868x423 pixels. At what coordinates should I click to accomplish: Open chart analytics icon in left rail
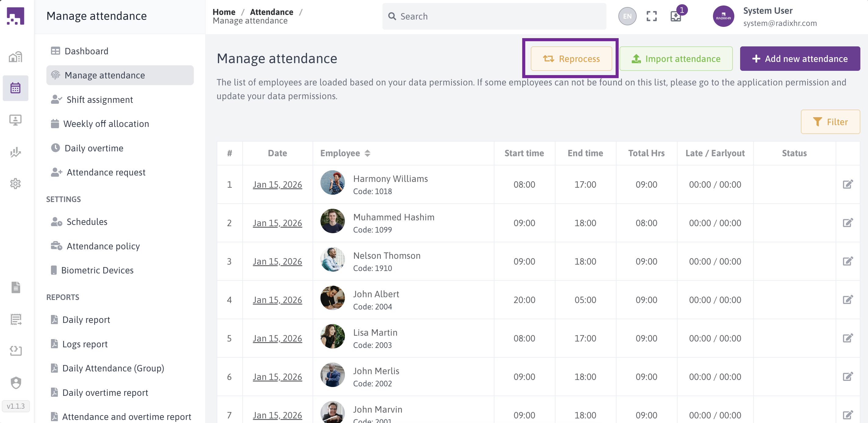pyautogui.click(x=16, y=152)
